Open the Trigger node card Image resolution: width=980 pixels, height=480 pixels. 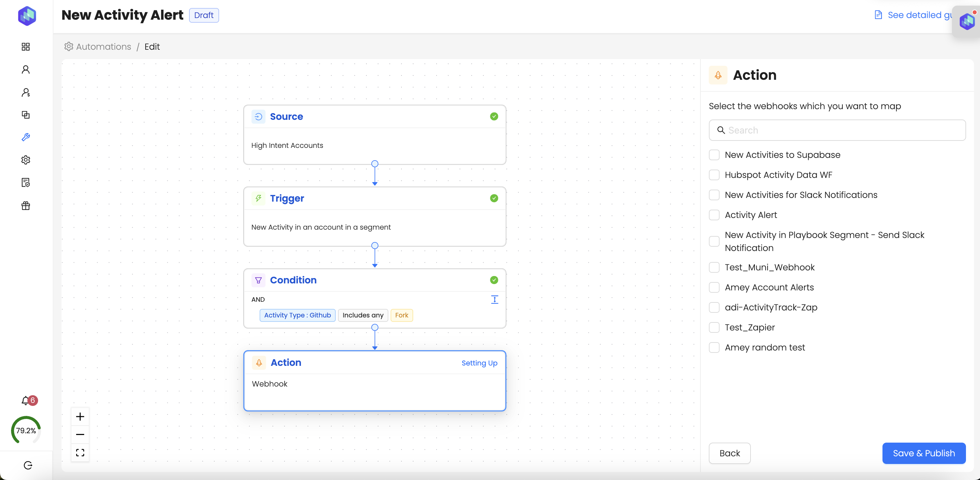[374, 216]
